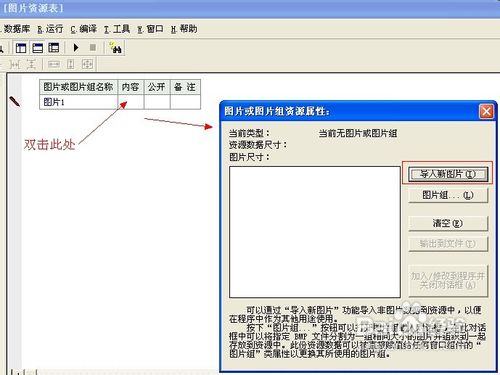Click the 图片尺寸 label in dialog

tap(249, 157)
